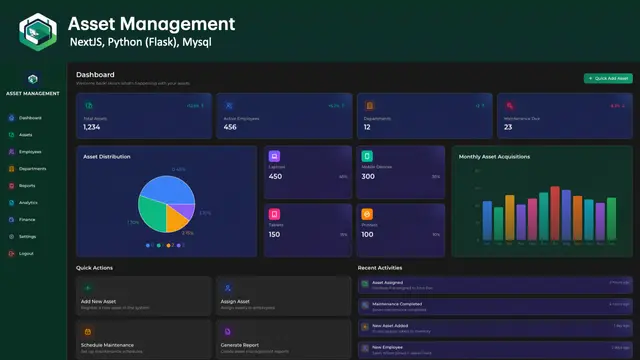
Task: Click the Asset Distribution heading
Action: [107, 157]
